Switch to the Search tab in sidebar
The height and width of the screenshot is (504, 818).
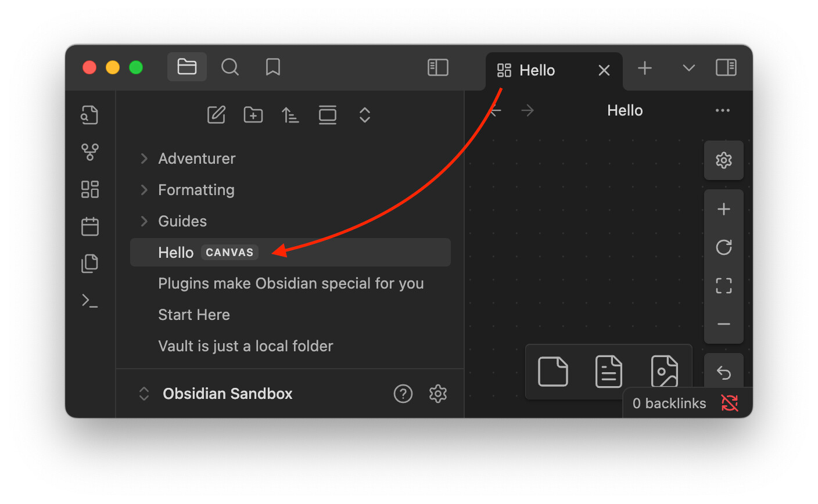click(230, 67)
